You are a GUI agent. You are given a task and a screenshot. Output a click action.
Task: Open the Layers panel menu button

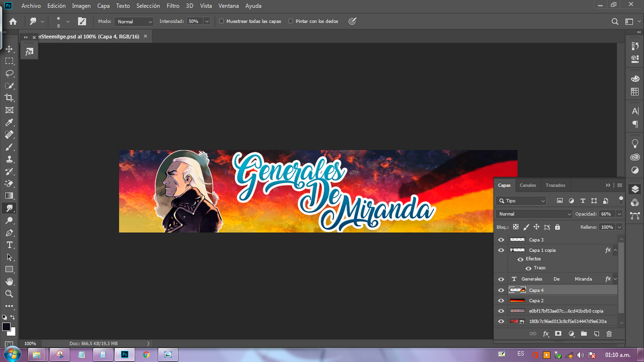coord(620,185)
